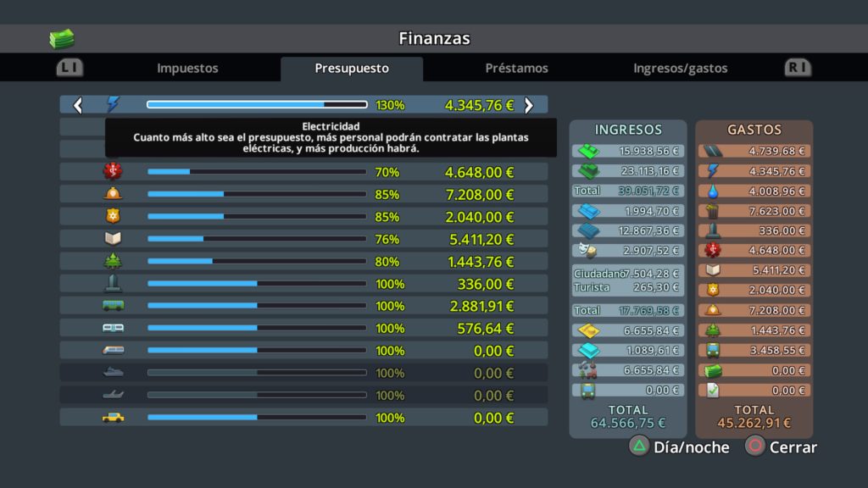Select the yellow taxi budget icon
This screenshot has width=868, height=488.
tap(113, 418)
